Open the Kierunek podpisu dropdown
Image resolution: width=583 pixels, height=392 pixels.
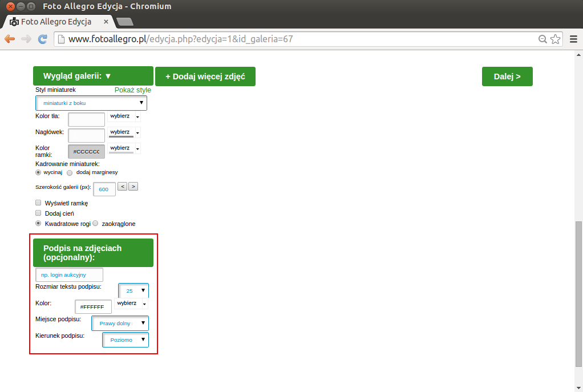point(125,340)
